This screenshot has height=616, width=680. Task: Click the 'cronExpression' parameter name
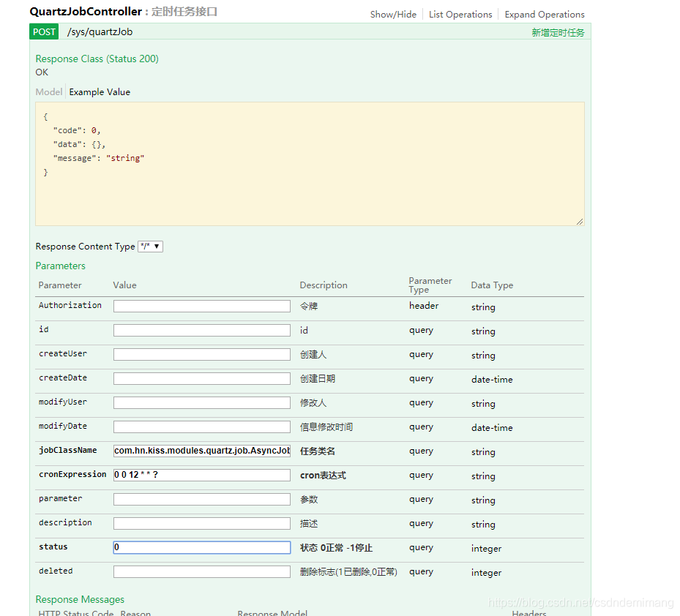(72, 474)
